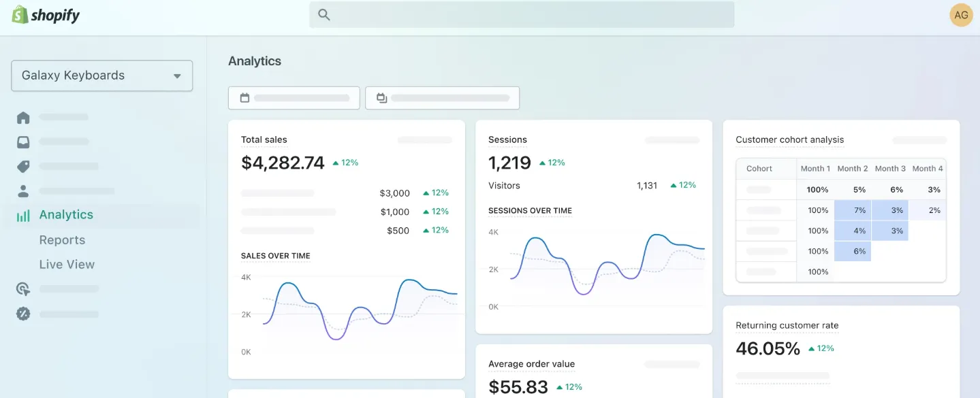The height and width of the screenshot is (398, 980).
Task: Open the comparison period selector
Action: (442, 97)
